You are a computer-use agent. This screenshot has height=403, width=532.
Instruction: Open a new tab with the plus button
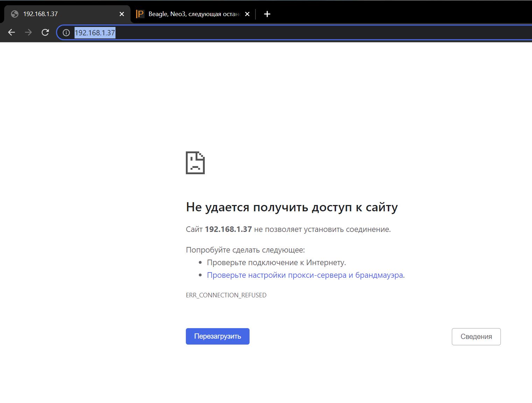point(267,14)
